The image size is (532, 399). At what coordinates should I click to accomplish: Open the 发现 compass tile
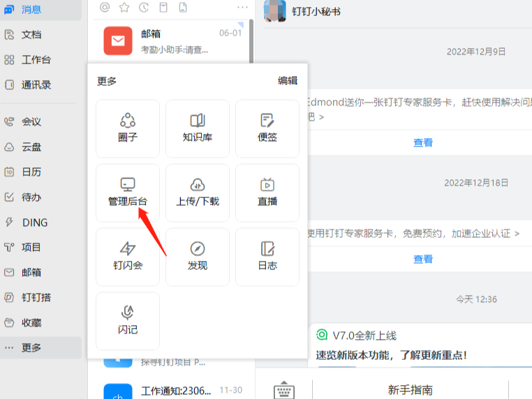click(198, 257)
